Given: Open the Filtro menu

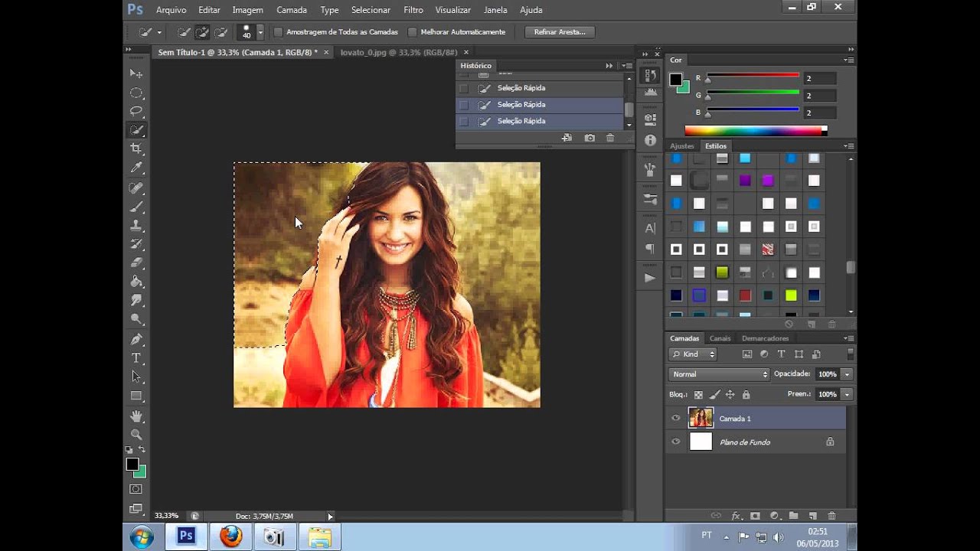Looking at the screenshot, I should [x=413, y=10].
